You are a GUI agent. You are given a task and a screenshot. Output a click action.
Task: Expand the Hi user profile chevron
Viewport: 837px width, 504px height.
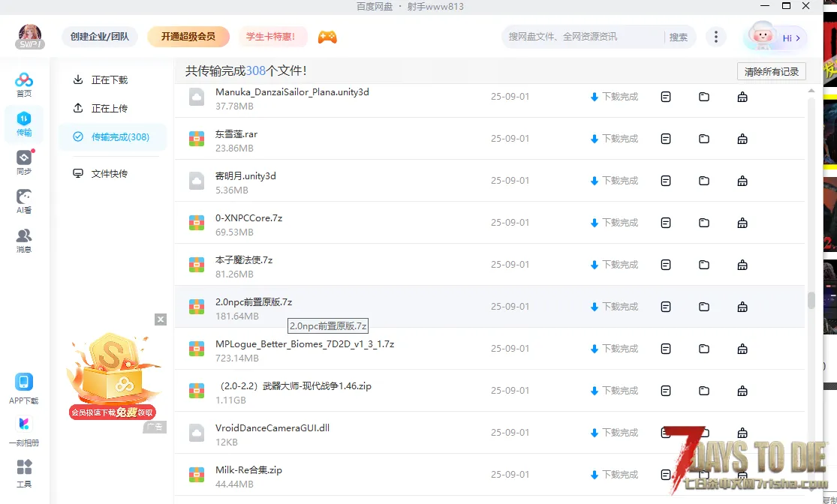click(797, 37)
